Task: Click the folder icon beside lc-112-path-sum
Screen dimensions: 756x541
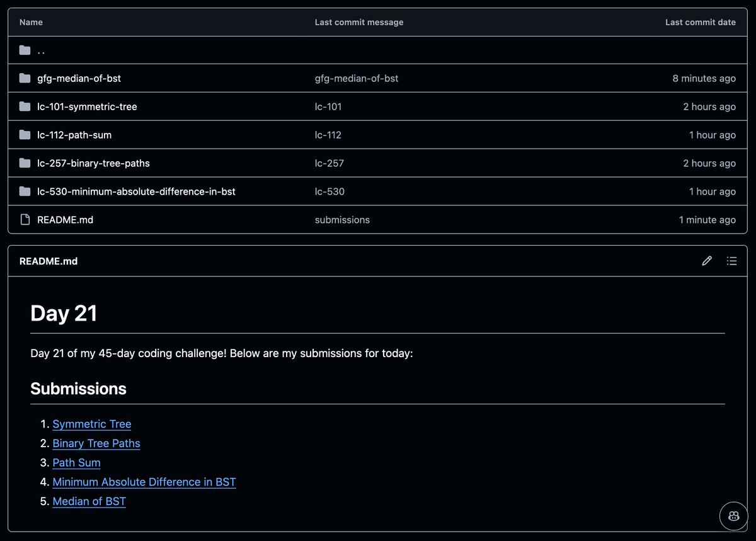Action: [x=25, y=135]
